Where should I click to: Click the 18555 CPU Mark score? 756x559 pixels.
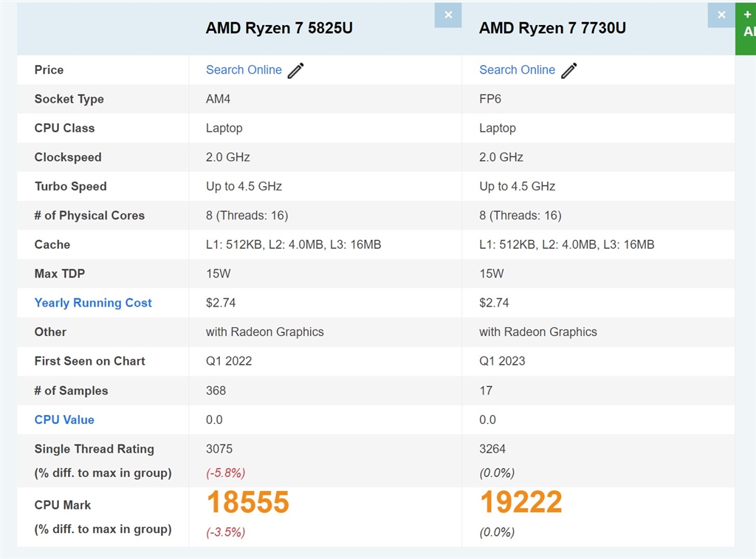[247, 502]
